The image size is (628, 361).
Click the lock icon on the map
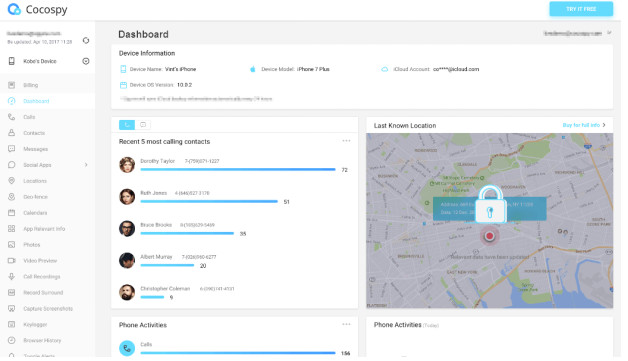490,204
